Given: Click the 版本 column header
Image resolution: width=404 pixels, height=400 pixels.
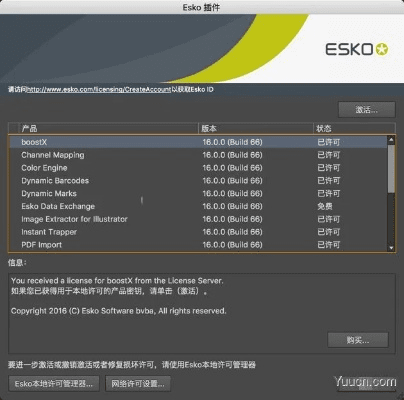Looking at the screenshot, I should point(256,128).
